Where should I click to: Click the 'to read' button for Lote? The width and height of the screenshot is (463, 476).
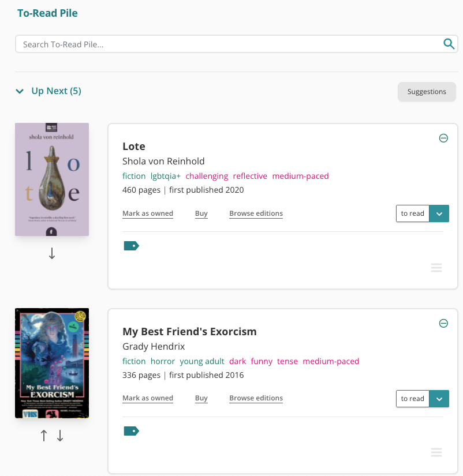point(413,213)
